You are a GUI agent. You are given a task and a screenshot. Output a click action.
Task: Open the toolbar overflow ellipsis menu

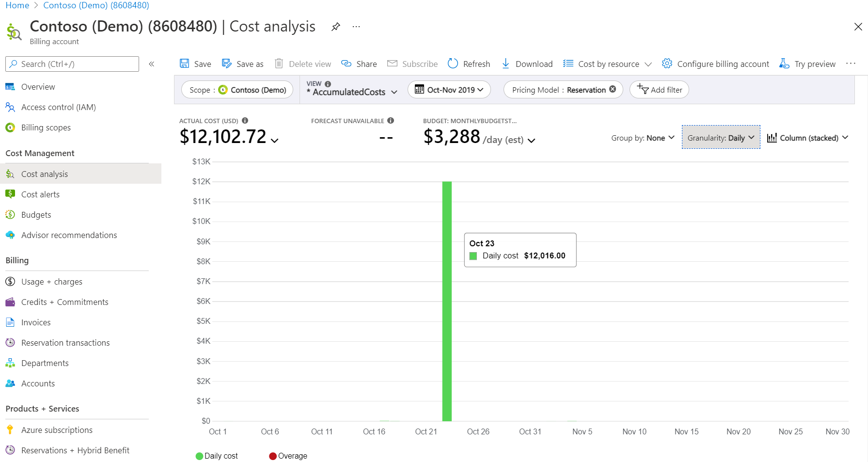[x=851, y=64]
